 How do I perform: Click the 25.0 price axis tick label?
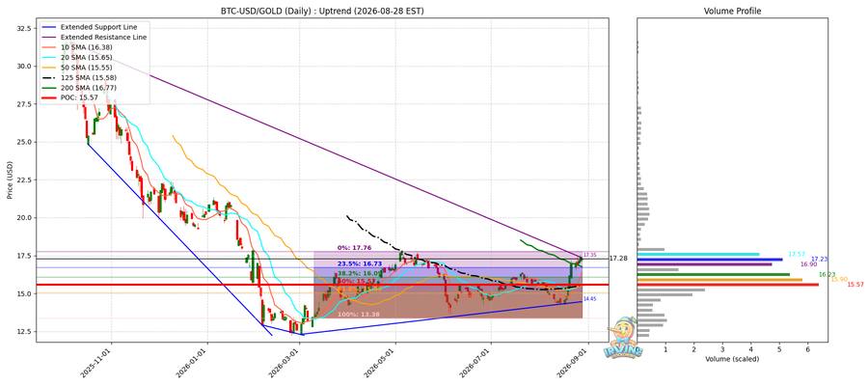pyautogui.click(x=25, y=142)
